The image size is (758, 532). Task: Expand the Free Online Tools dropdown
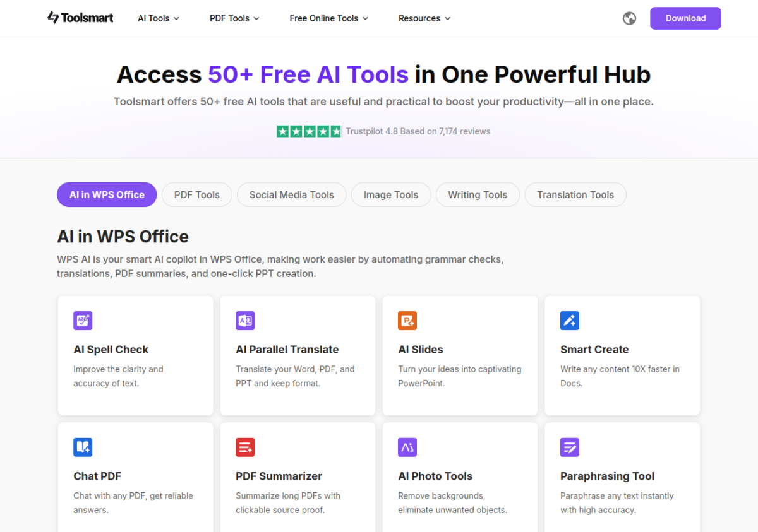(x=329, y=18)
